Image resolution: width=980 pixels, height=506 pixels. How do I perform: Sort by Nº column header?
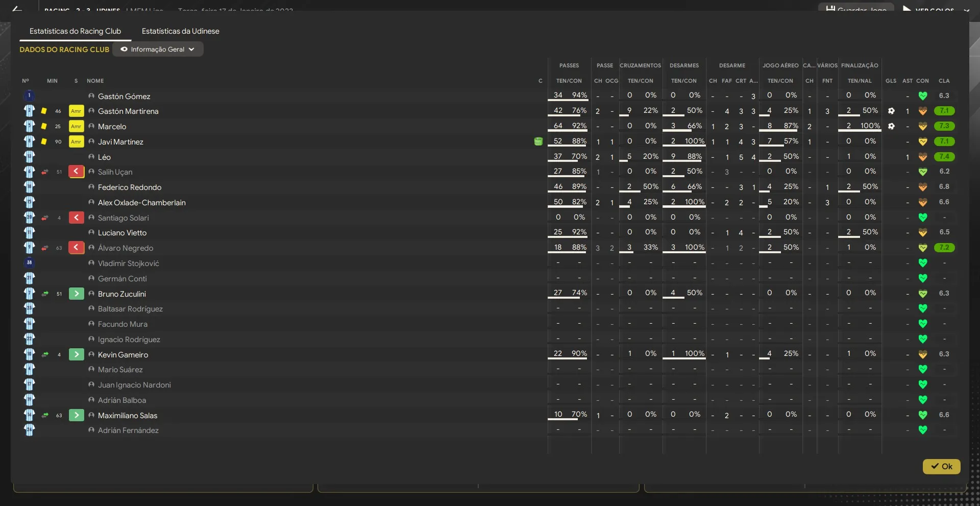point(26,81)
